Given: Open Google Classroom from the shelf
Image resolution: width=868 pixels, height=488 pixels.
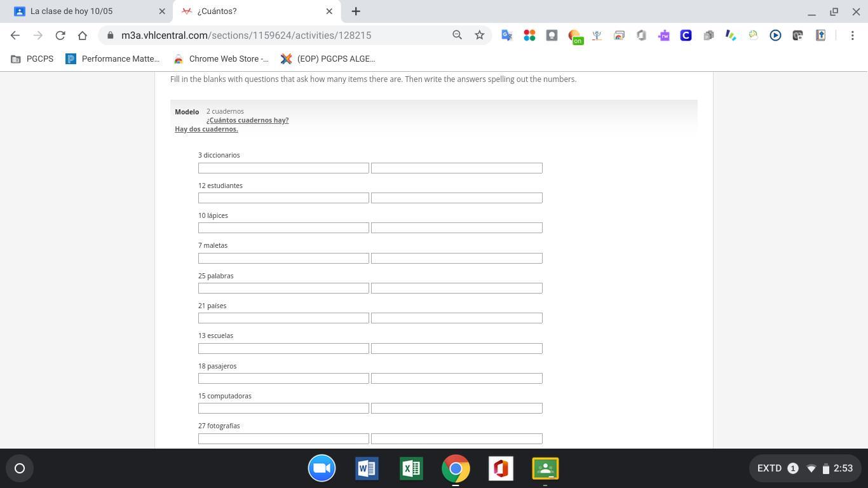Looking at the screenshot, I should tap(545, 468).
